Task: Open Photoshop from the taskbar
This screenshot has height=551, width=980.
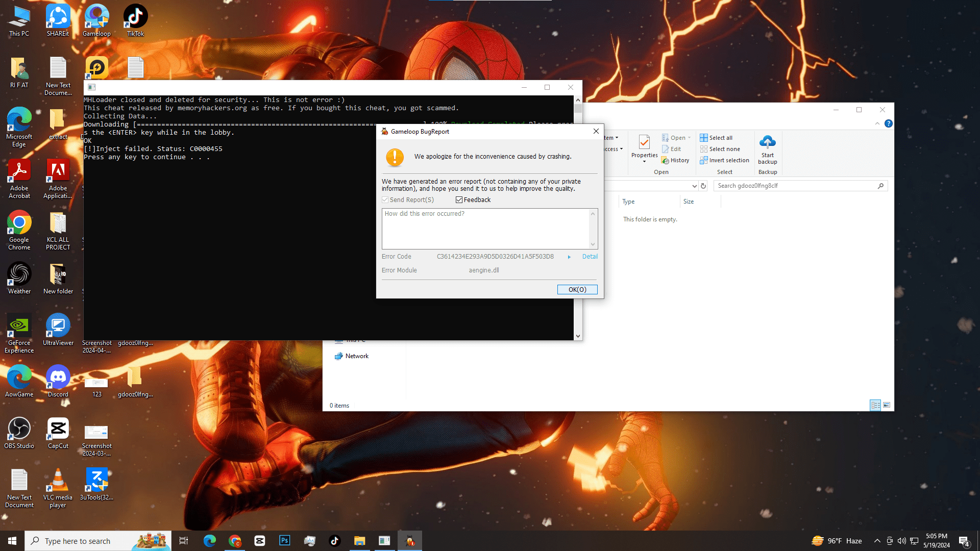Action: tap(284, 541)
